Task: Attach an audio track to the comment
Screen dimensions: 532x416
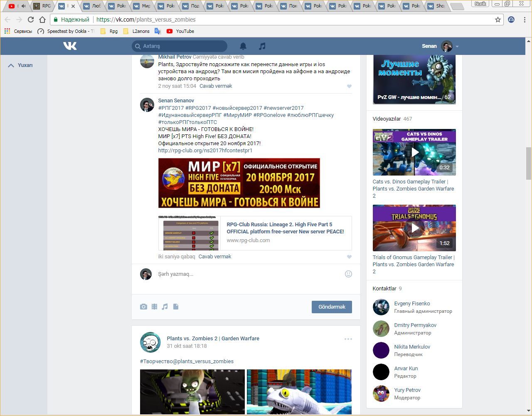Action: (x=165, y=307)
